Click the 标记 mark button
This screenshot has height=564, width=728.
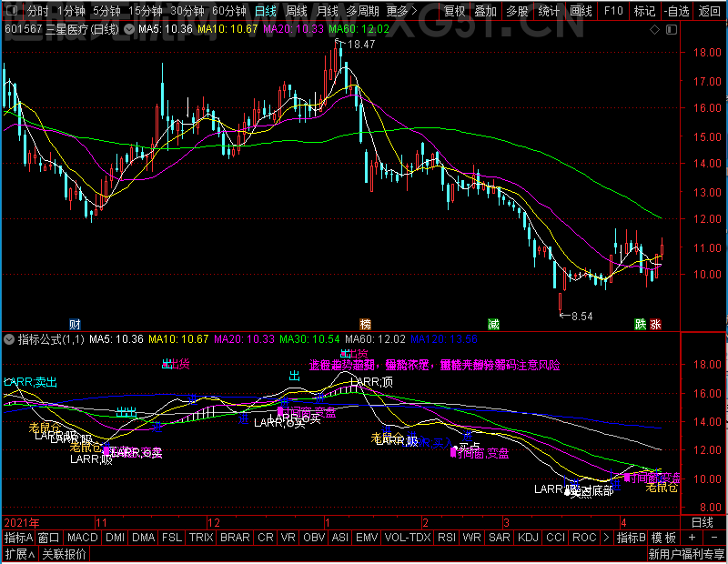click(645, 11)
